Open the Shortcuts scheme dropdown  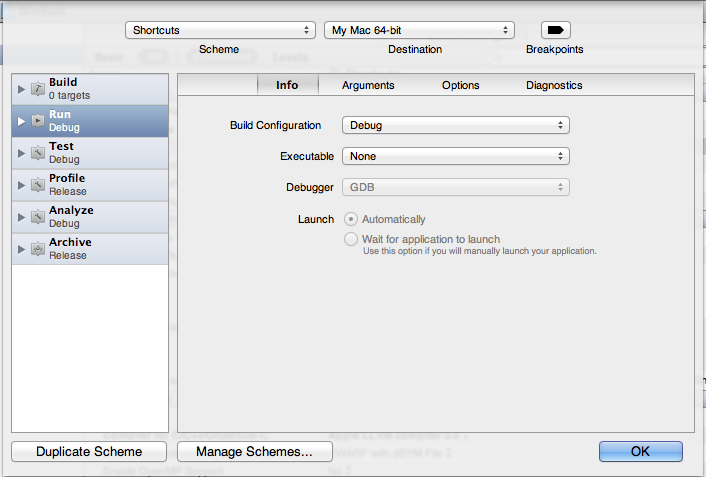click(220, 30)
